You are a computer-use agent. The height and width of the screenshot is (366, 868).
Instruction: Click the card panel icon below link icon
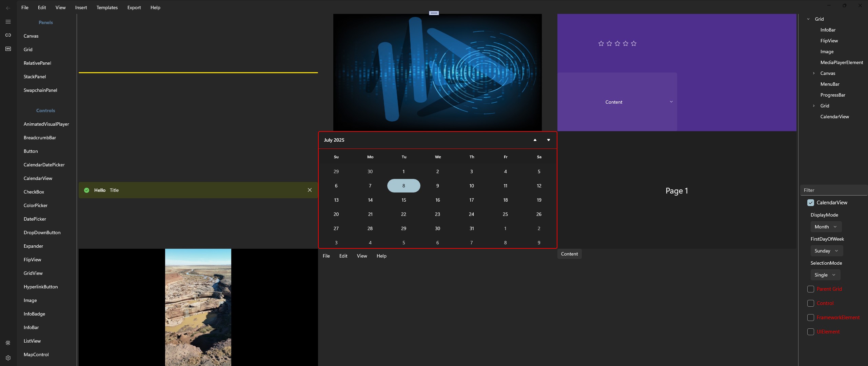click(8, 49)
